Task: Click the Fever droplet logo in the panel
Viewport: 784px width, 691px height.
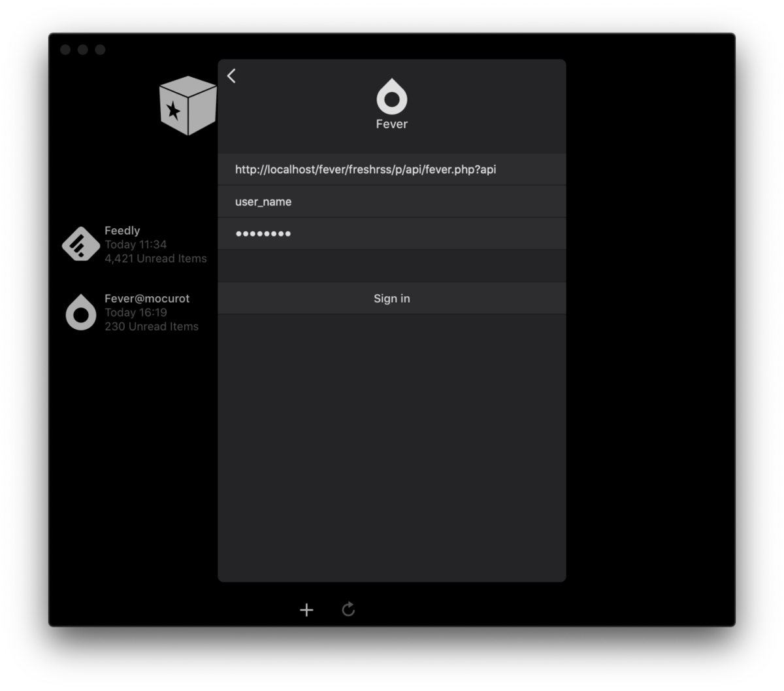Action: point(392,97)
